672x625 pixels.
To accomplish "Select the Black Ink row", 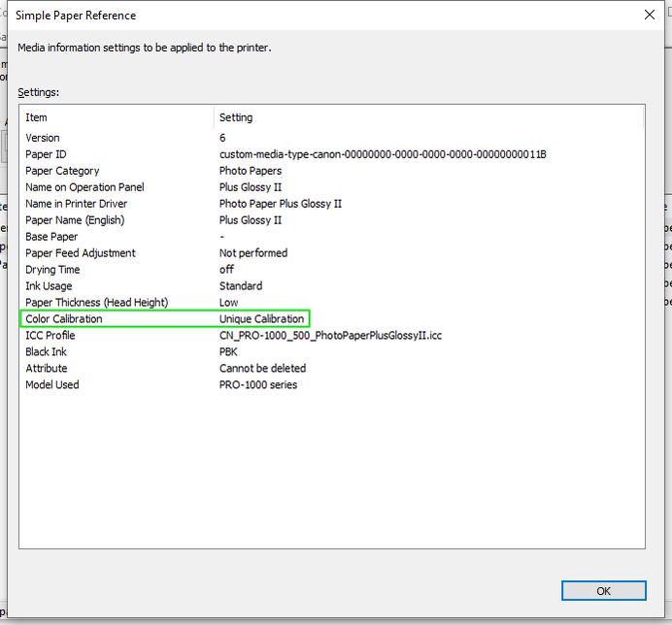I will [x=332, y=351].
